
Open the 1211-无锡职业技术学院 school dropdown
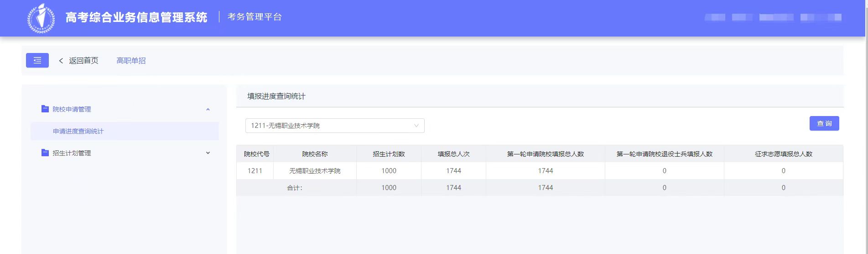click(x=334, y=126)
